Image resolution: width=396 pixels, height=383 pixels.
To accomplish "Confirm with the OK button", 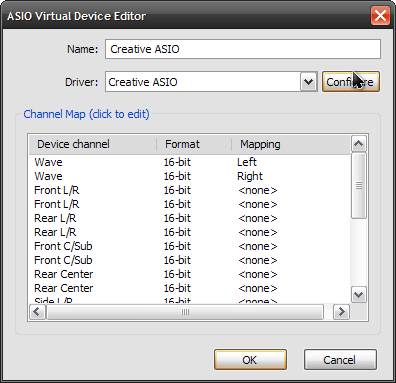I will tap(250, 360).
